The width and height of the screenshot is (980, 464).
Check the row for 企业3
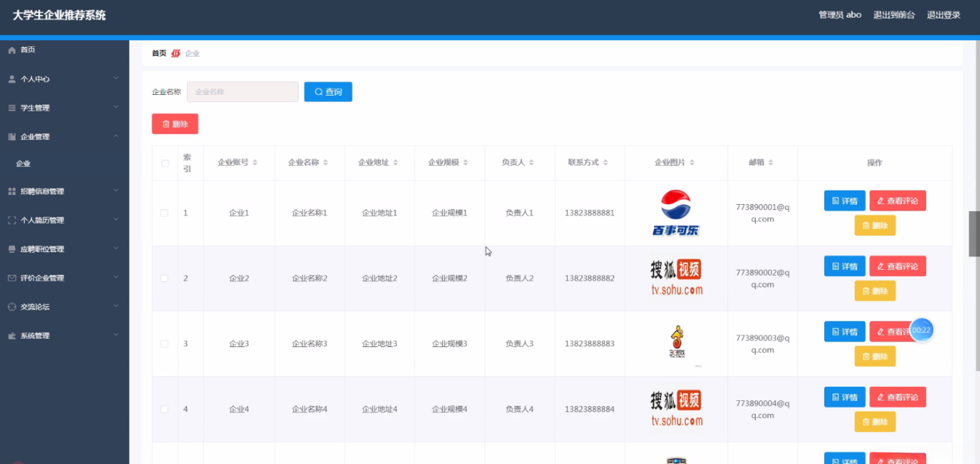[x=164, y=344]
